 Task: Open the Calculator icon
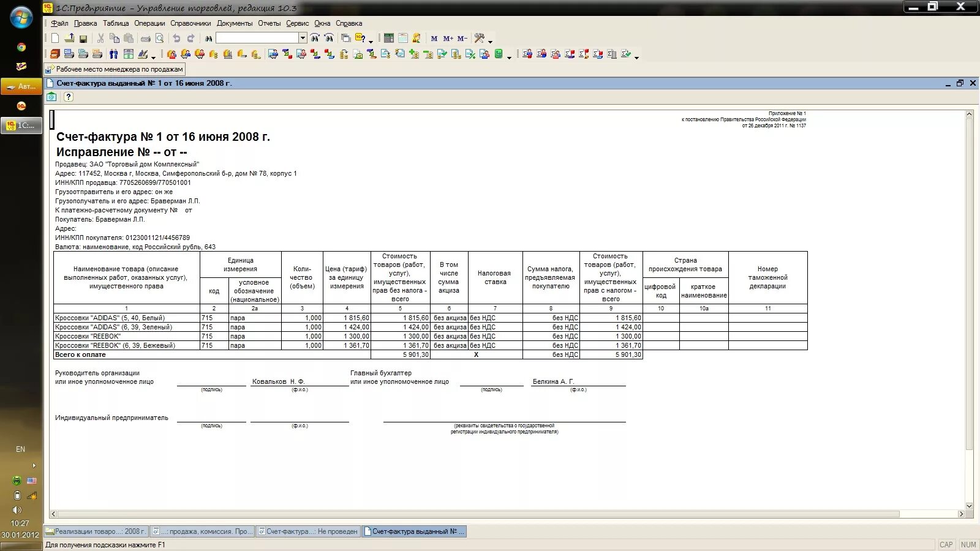click(x=389, y=39)
